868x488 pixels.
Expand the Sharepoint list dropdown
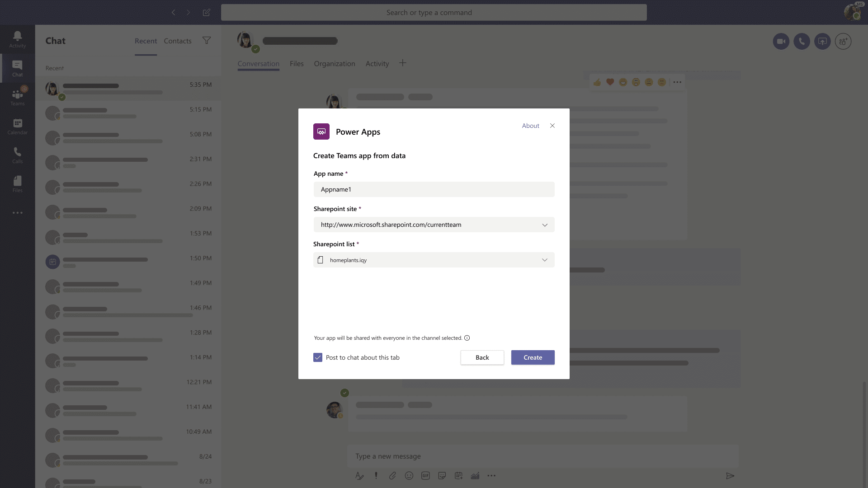tap(545, 260)
